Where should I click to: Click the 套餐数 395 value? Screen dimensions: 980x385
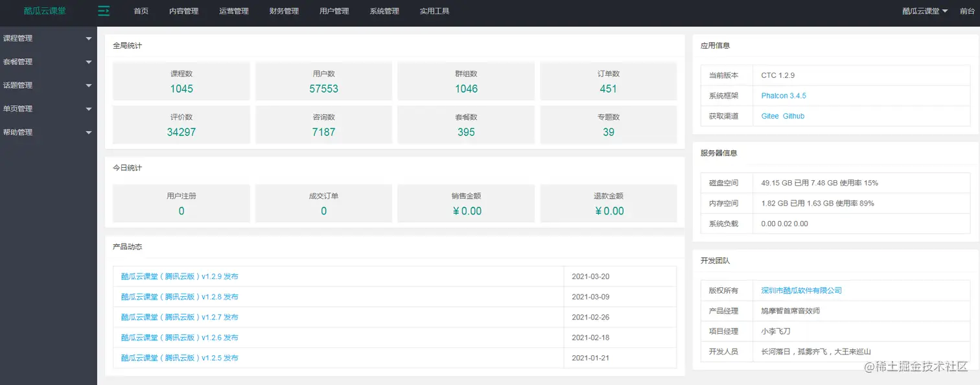466,132
